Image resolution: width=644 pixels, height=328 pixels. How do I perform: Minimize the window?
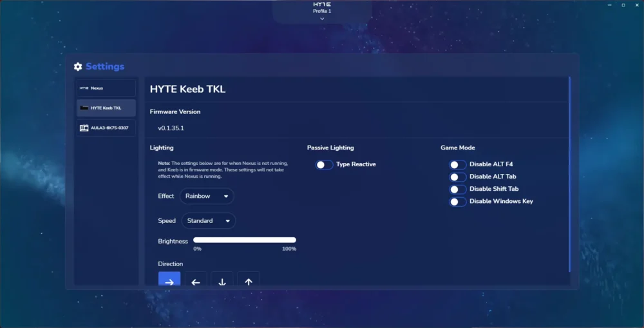(x=609, y=5)
